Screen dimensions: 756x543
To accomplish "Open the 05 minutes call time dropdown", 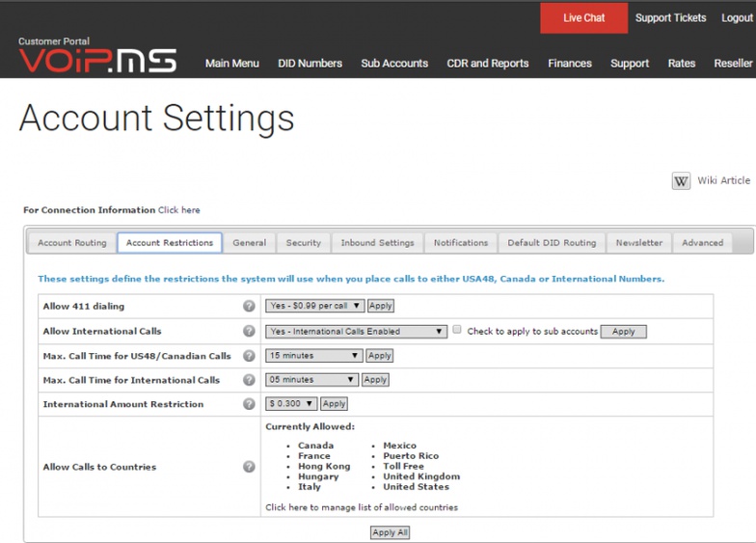I will pyautogui.click(x=311, y=380).
